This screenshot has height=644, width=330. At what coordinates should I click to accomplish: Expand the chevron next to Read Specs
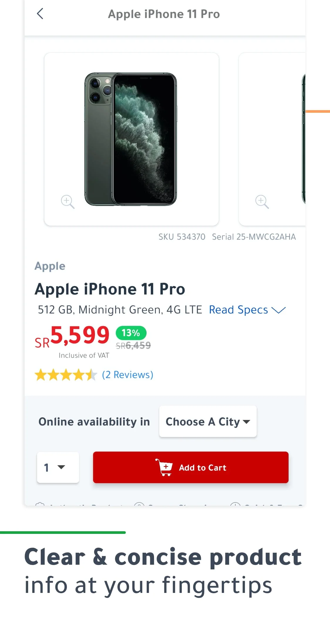coord(278,310)
